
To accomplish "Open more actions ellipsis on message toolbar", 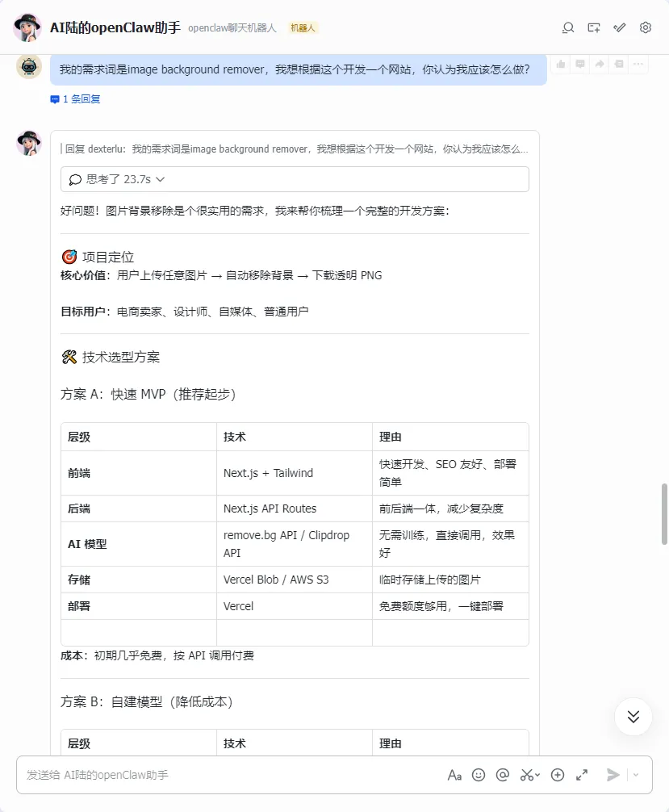I will (x=638, y=64).
